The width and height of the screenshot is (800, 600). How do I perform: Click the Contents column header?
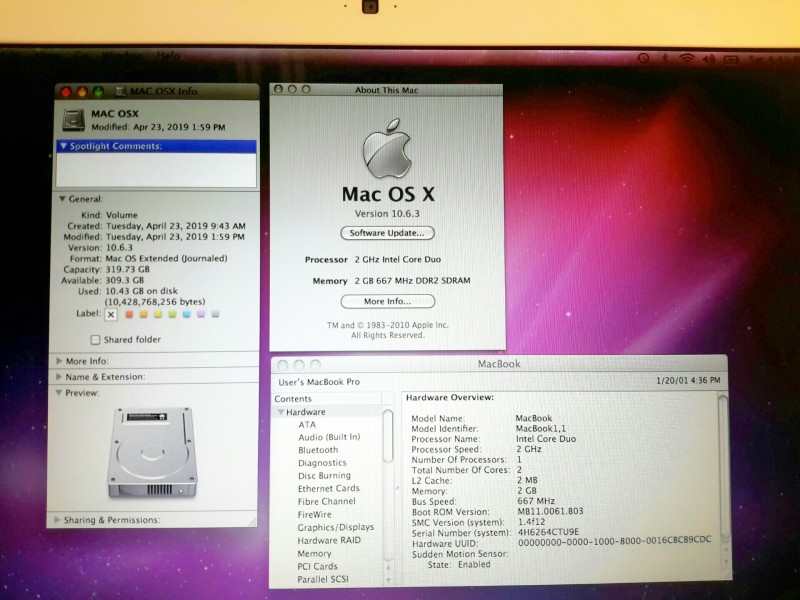[328, 398]
